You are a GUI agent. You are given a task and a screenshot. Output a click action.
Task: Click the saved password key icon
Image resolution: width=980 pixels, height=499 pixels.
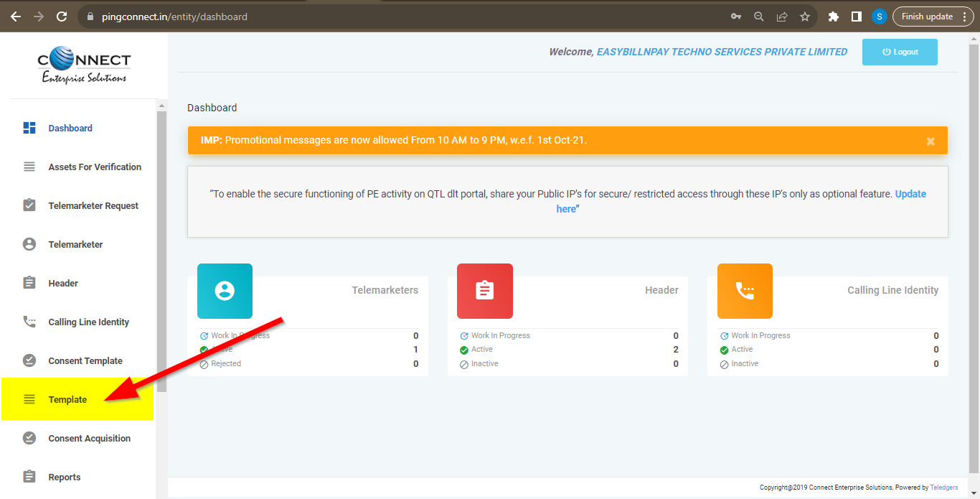(x=736, y=17)
